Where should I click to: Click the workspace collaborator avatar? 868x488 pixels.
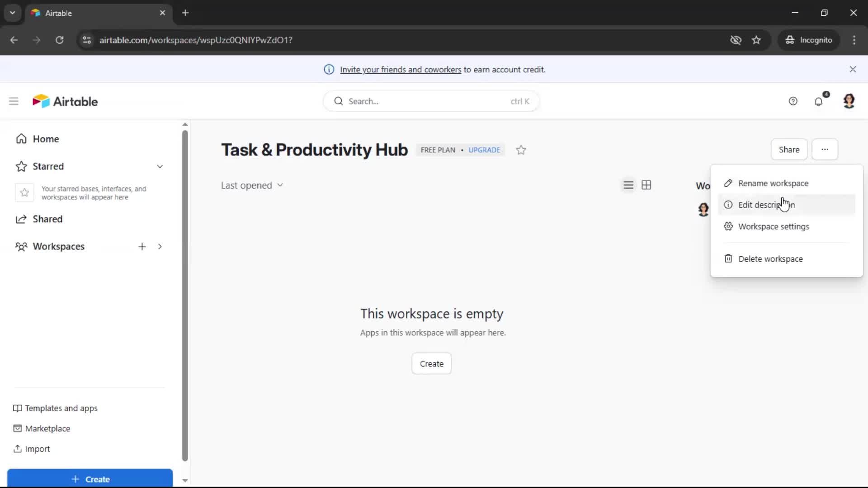coord(703,210)
